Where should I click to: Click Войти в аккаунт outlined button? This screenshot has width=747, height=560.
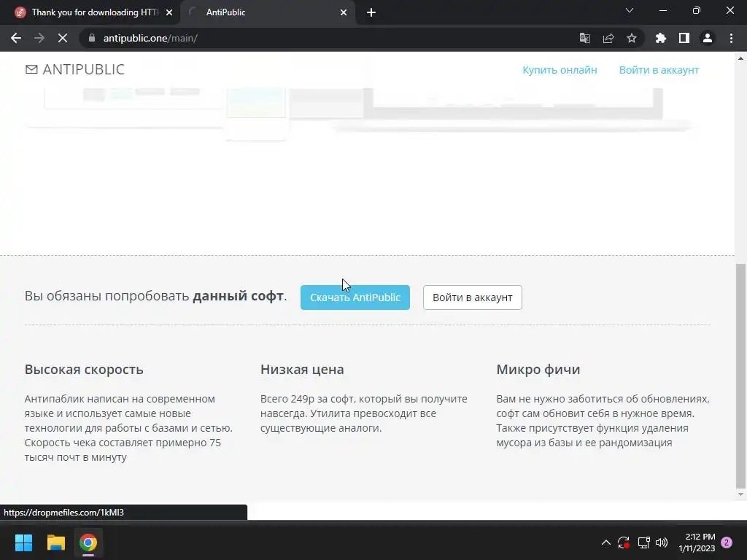click(x=473, y=297)
